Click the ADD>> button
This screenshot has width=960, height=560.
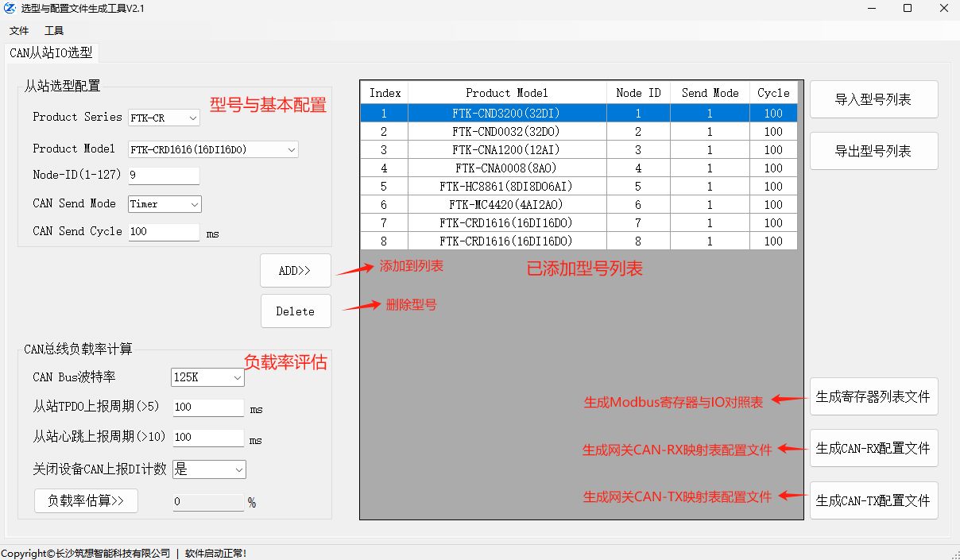tap(296, 271)
